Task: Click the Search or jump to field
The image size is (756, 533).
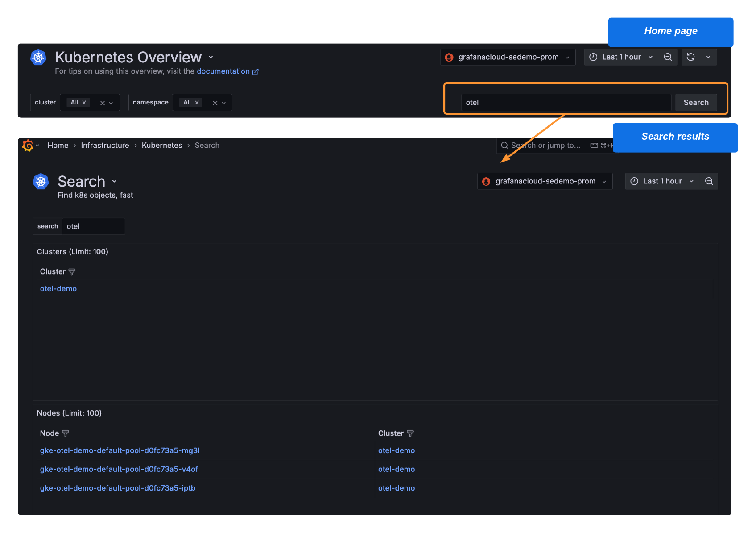Action: tap(554, 146)
